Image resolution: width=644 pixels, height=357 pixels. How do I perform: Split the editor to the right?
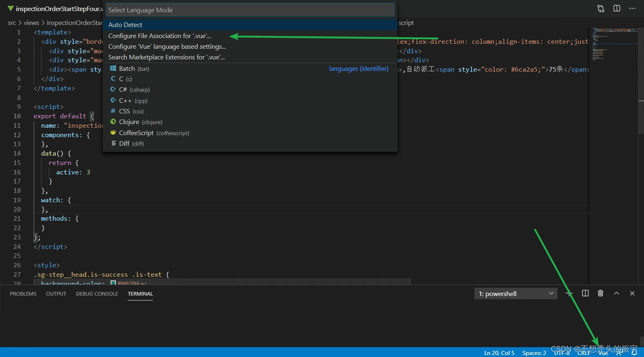click(x=617, y=9)
